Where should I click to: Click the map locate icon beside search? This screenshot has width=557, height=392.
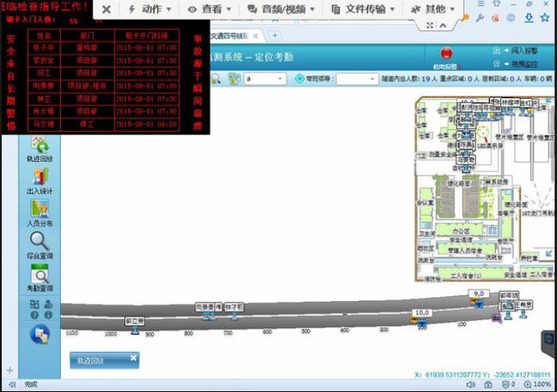tap(234, 78)
